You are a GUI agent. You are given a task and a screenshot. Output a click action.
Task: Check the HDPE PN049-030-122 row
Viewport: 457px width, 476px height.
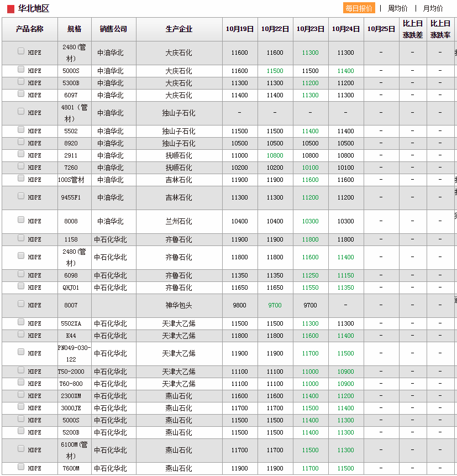[x=21, y=352]
